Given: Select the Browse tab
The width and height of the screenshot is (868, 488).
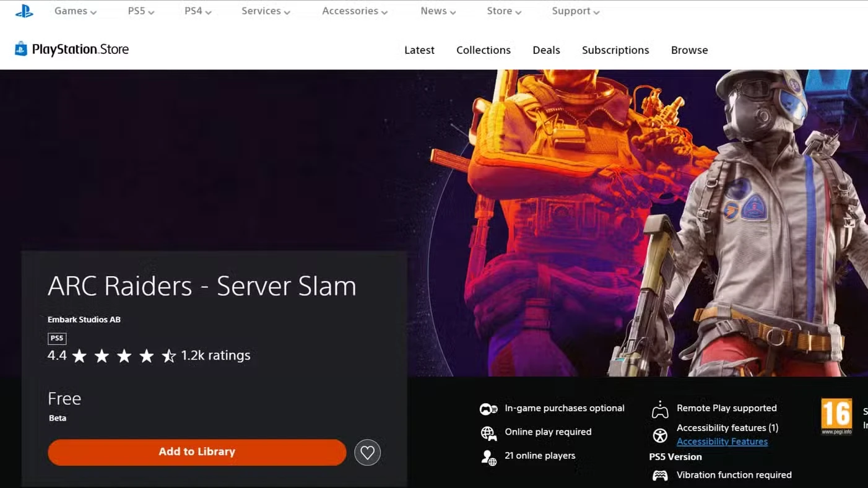Looking at the screenshot, I should tap(689, 50).
